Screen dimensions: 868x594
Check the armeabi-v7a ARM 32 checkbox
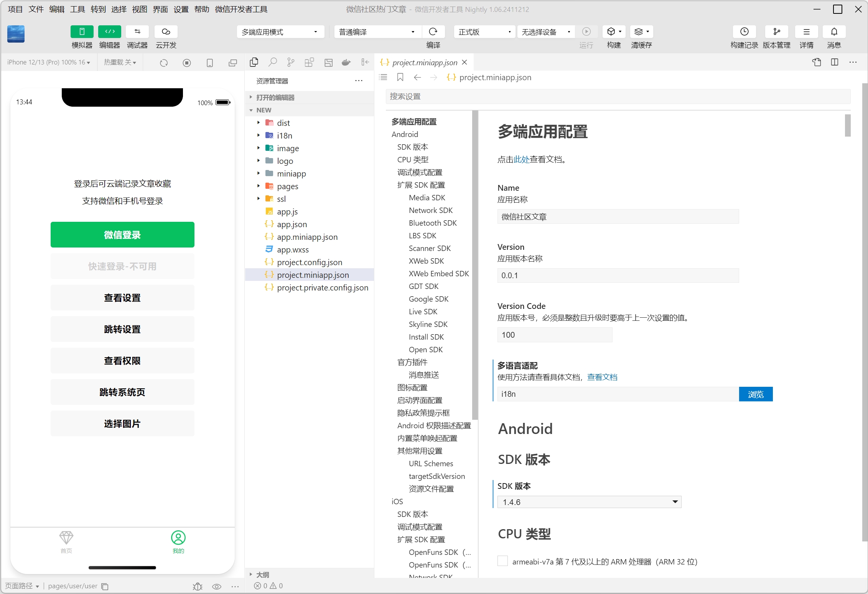(502, 561)
